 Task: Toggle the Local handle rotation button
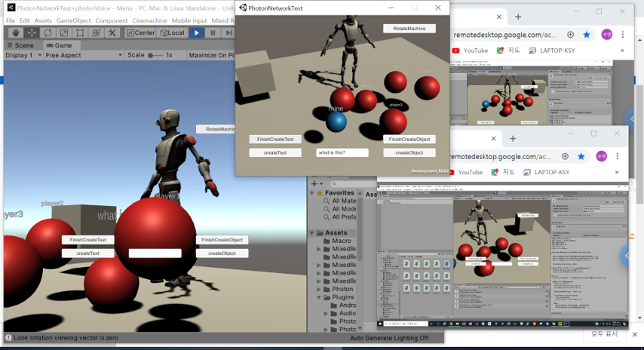[173, 33]
